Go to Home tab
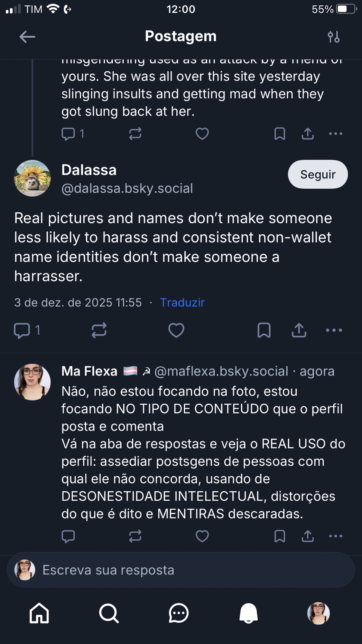Image resolution: width=362 pixels, height=644 pixels. click(x=39, y=613)
